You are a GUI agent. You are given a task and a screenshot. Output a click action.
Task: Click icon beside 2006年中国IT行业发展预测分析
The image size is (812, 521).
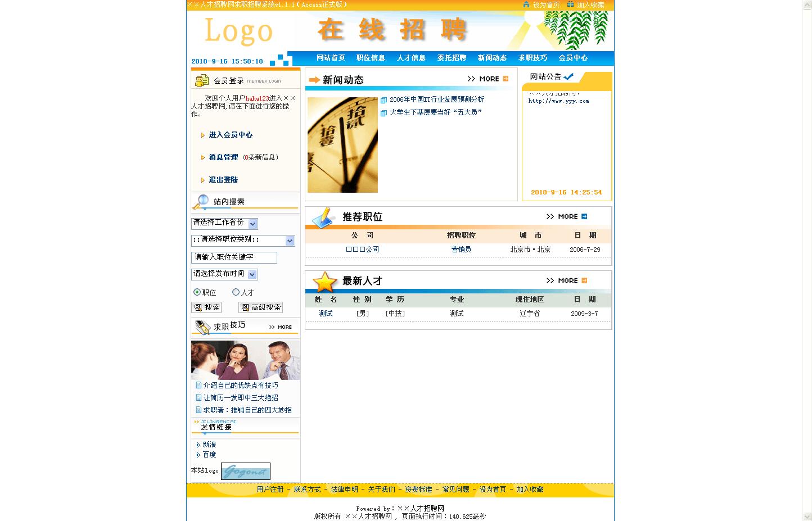pyautogui.click(x=384, y=100)
